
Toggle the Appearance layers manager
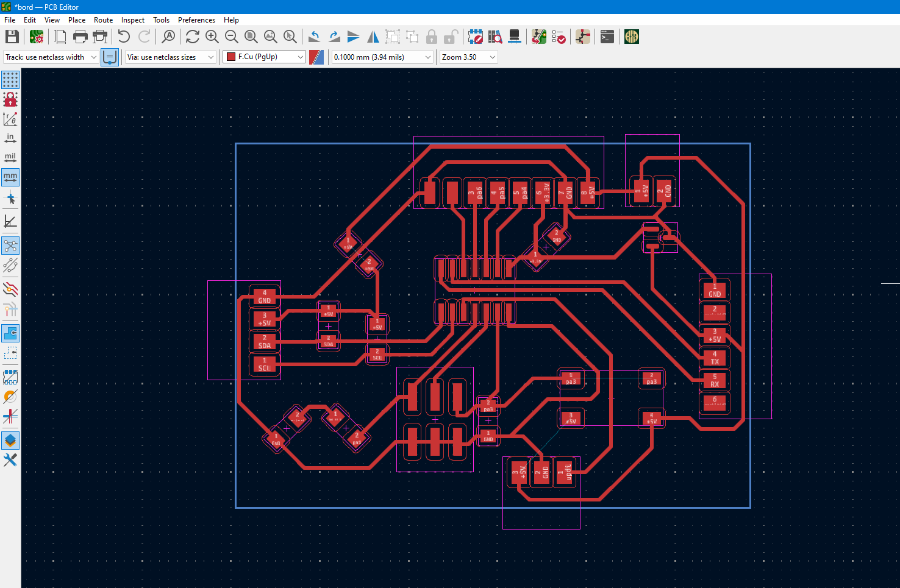tap(10, 441)
